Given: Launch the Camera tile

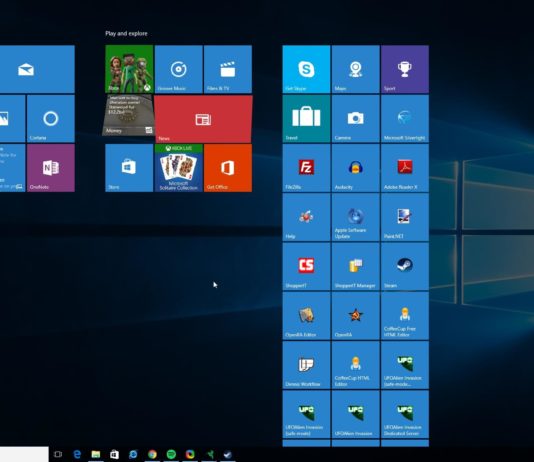Looking at the screenshot, I should [x=356, y=118].
